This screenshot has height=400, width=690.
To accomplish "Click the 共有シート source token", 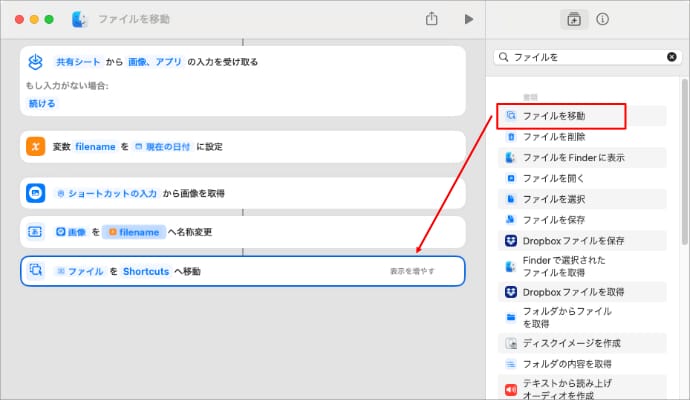I will point(77,61).
